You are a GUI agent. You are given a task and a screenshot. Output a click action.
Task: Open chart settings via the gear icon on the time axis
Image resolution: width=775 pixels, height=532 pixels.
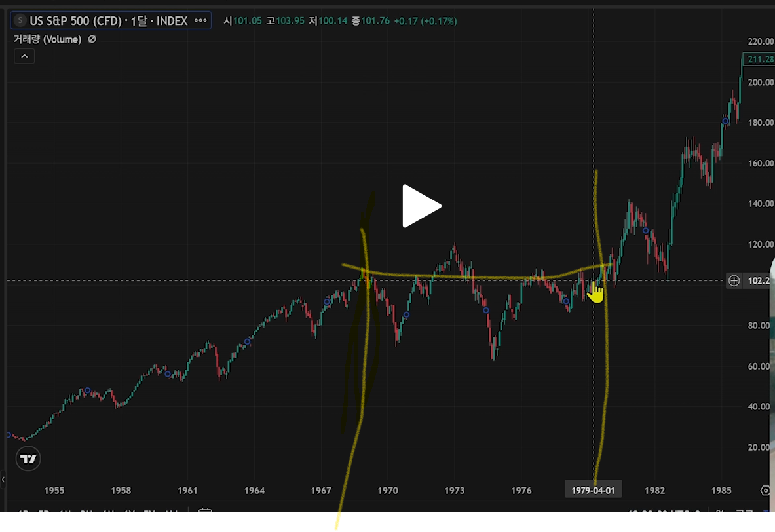click(x=766, y=491)
